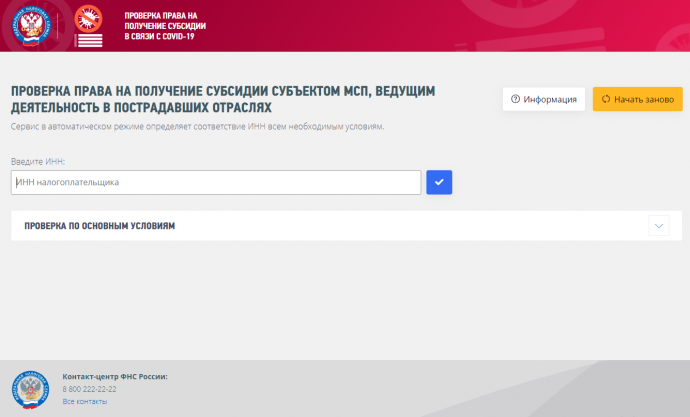Image resolution: width=690 pixels, height=417 pixels.
Task: Click header title about COVID-19 subsidy check
Action: (x=165, y=26)
